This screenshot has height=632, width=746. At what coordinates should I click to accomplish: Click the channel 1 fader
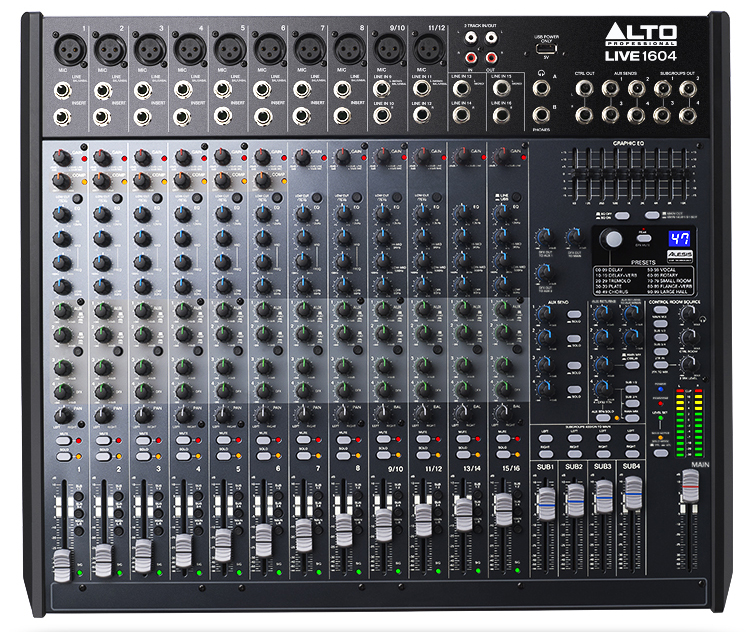pos(62,565)
